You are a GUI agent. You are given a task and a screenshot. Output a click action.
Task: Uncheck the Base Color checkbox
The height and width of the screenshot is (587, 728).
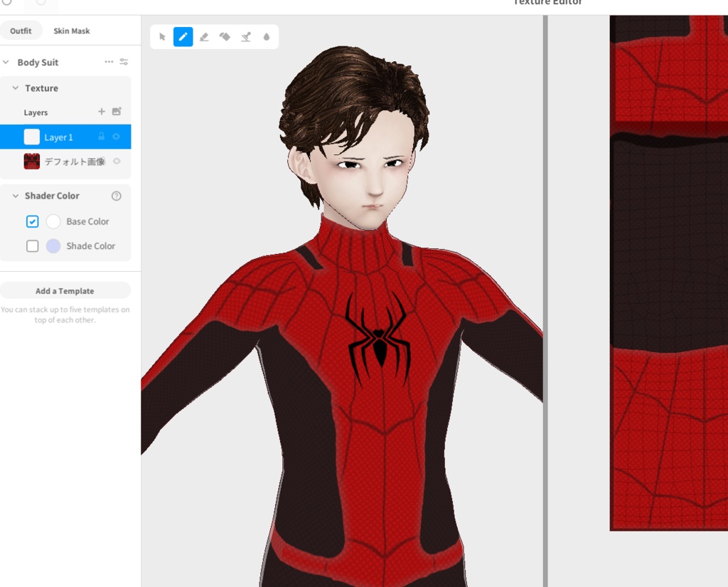33,221
